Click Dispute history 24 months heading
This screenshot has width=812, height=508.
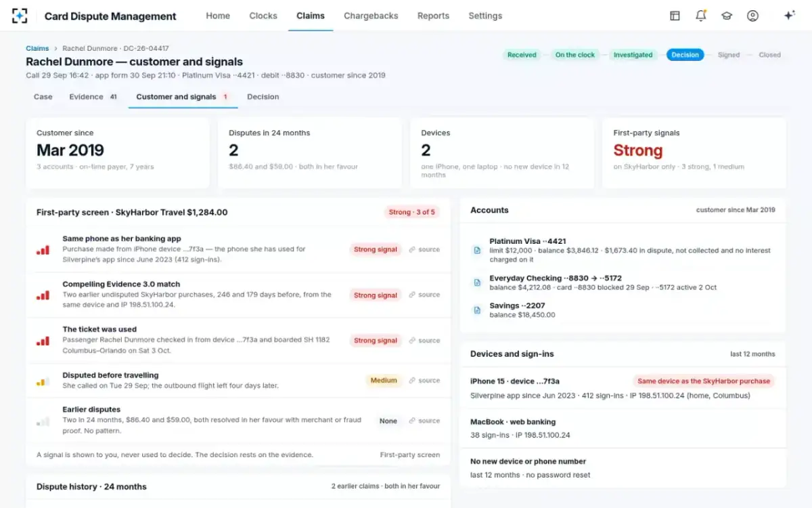[x=91, y=486]
